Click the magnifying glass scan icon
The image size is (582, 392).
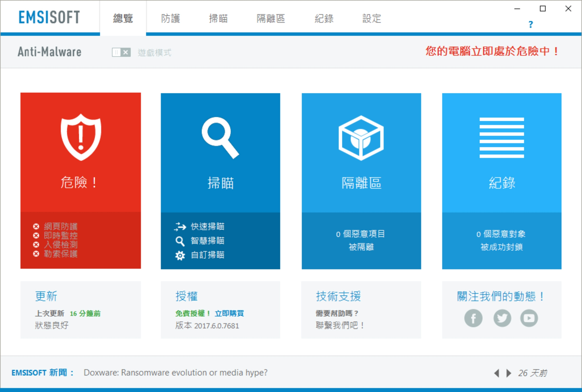[220, 138]
